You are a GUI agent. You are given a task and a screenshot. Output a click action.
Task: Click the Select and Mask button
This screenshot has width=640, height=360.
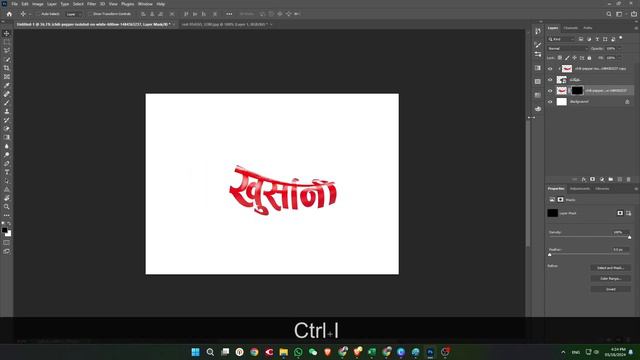(x=611, y=268)
